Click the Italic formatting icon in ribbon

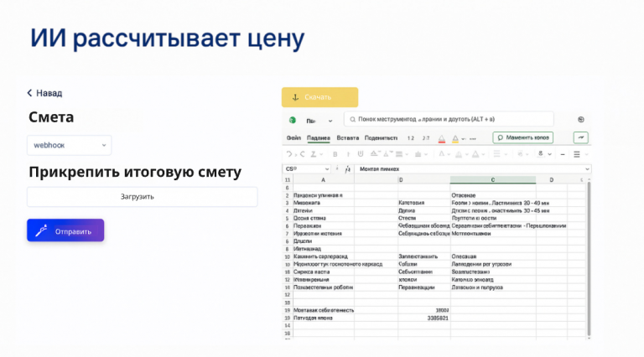click(349, 154)
